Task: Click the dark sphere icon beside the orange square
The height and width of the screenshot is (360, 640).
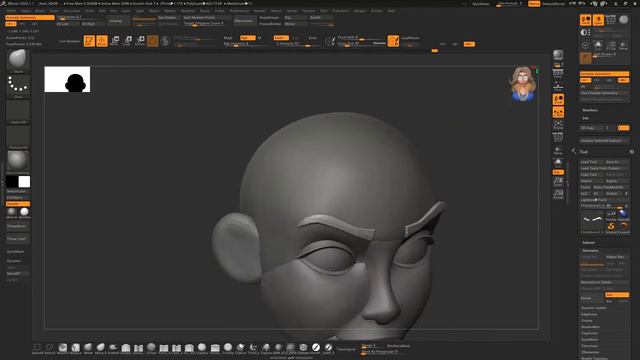Action: click(165, 41)
